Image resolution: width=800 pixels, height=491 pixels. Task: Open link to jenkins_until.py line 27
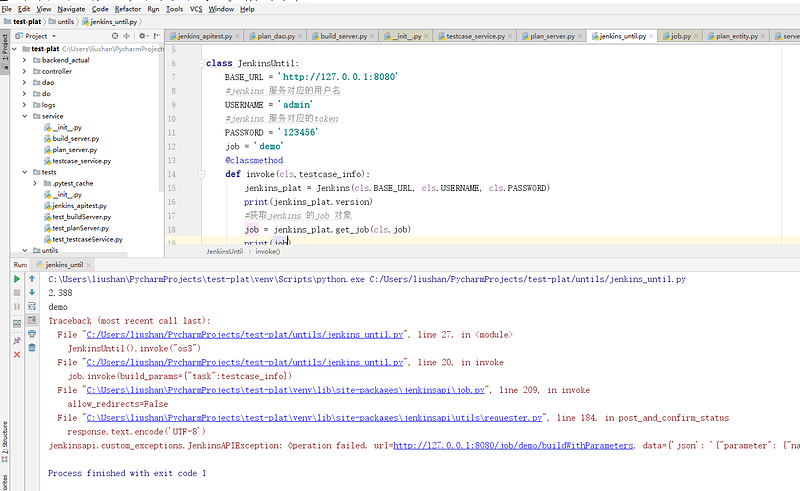coord(245,335)
